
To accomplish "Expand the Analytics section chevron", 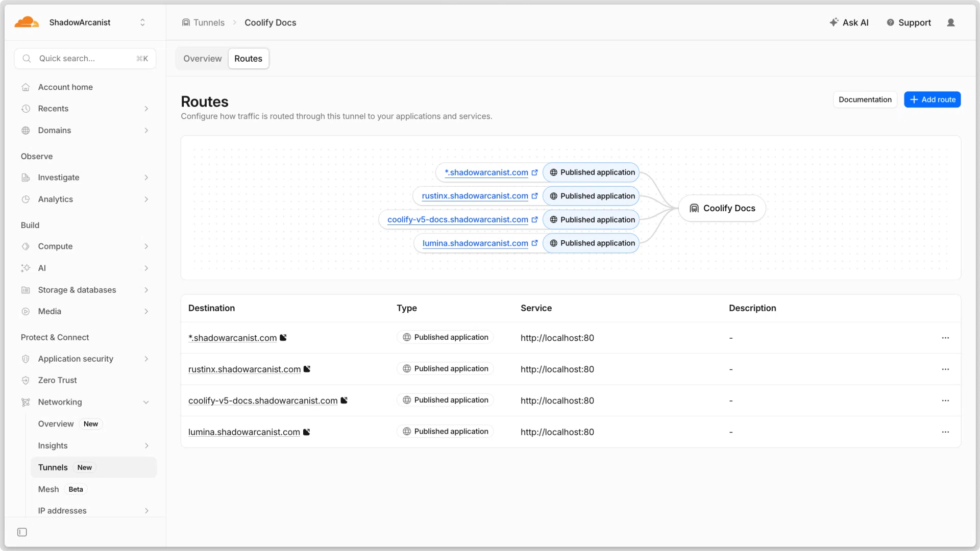I will click(x=146, y=199).
